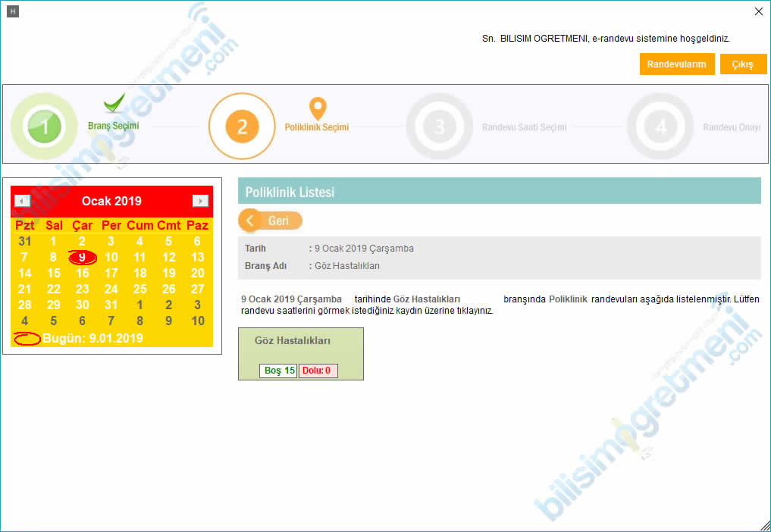Click the Ocak 2019 month title
This screenshot has height=532, width=771.
click(111, 201)
